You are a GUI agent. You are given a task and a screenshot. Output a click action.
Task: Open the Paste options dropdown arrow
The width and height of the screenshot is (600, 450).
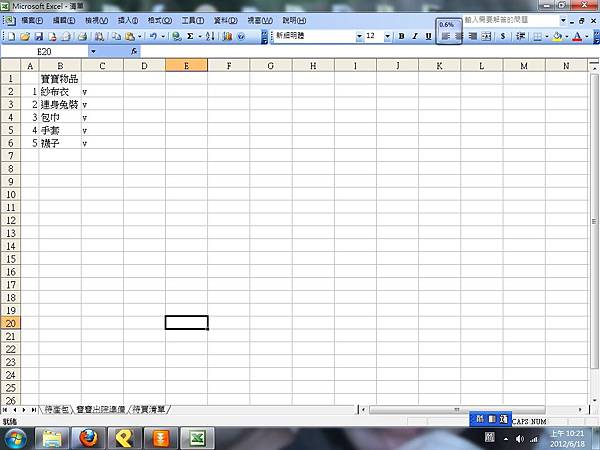tap(140, 36)
